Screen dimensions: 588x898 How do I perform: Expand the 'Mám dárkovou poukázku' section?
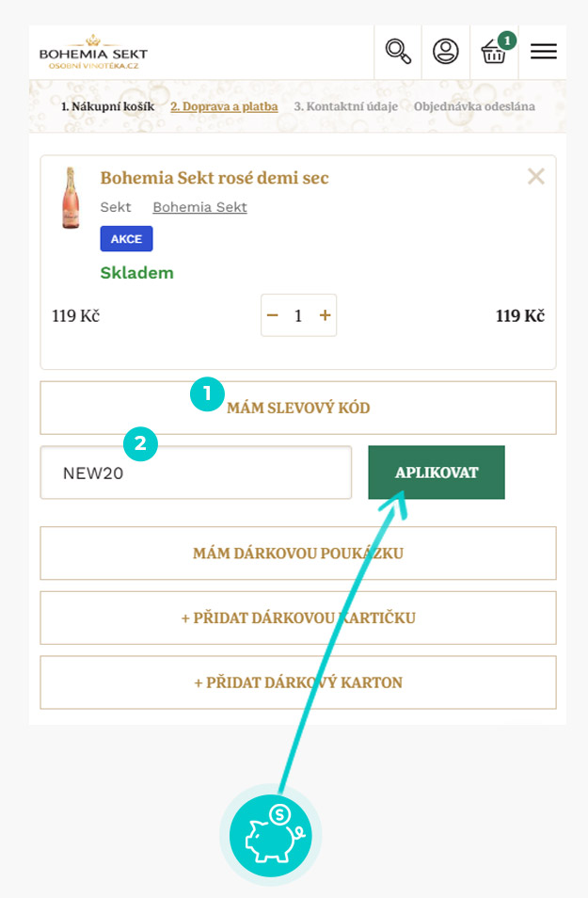coord(298,553)
